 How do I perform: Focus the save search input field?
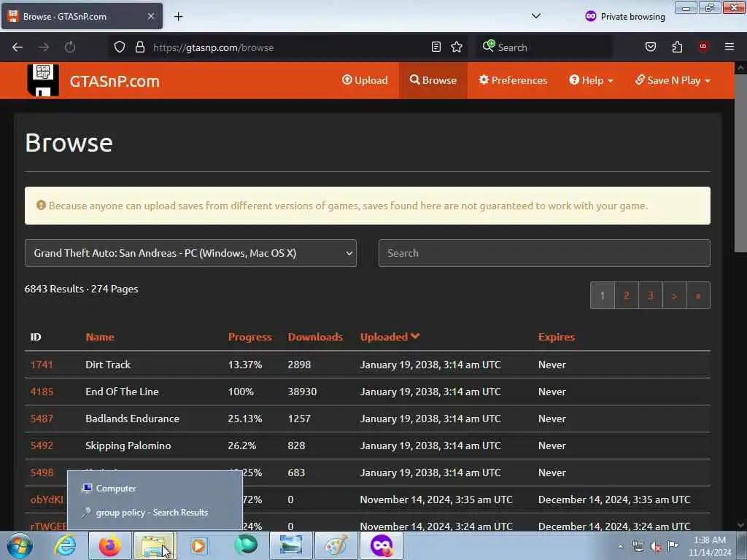pyautogui.click(x=544, y=253)
